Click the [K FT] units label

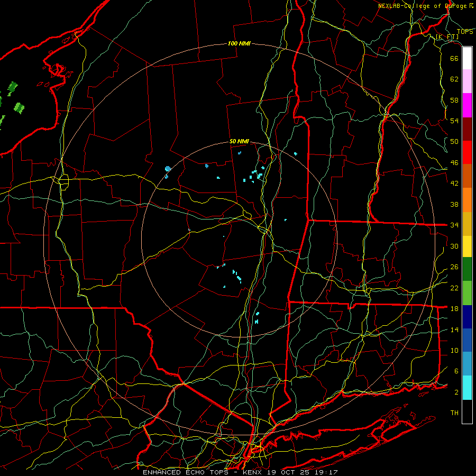click(447, 37)
